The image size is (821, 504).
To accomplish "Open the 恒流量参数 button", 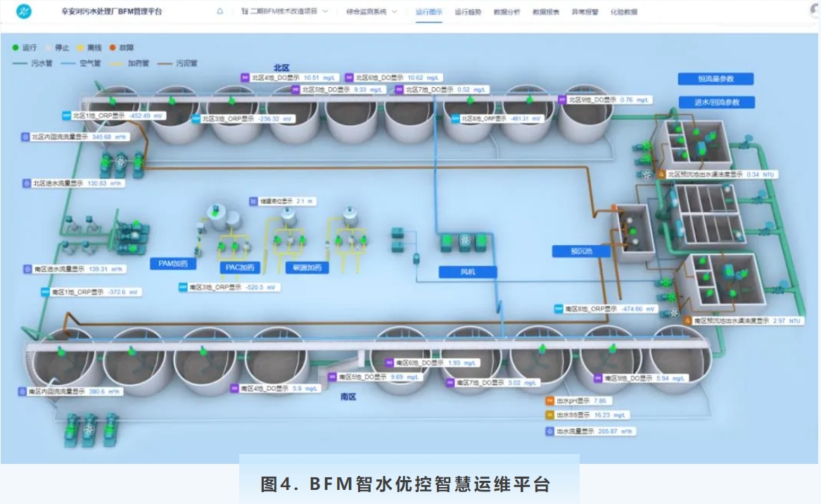I will coord(715,79).
